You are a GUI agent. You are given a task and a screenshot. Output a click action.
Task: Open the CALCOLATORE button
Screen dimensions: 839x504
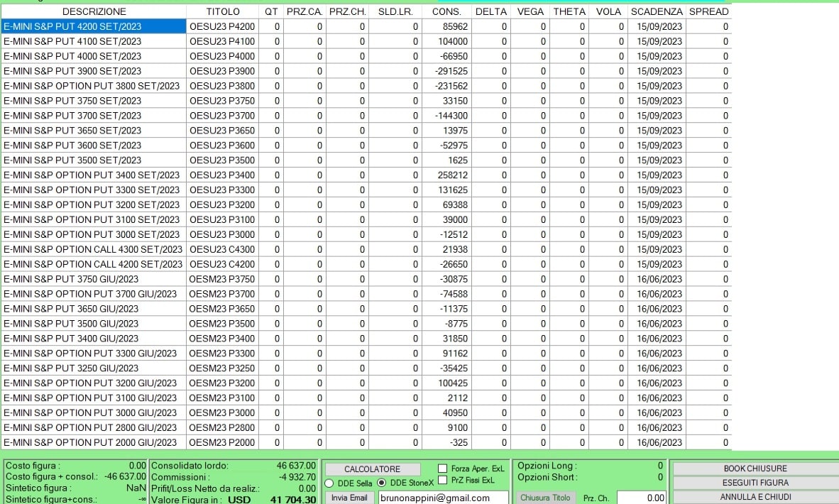pyautogui.click(x=373, y=469)
